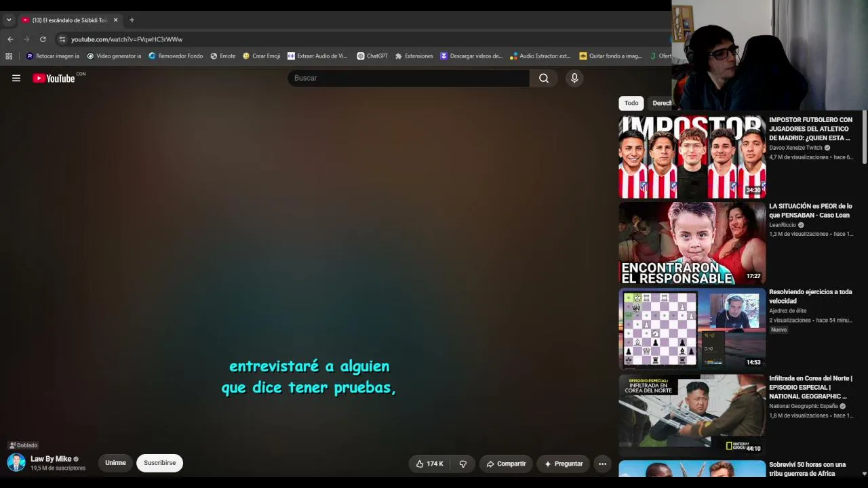The height and width of the screenshot is (488, 868).
Task: Open a new browser tab
Action: point(132,20)
